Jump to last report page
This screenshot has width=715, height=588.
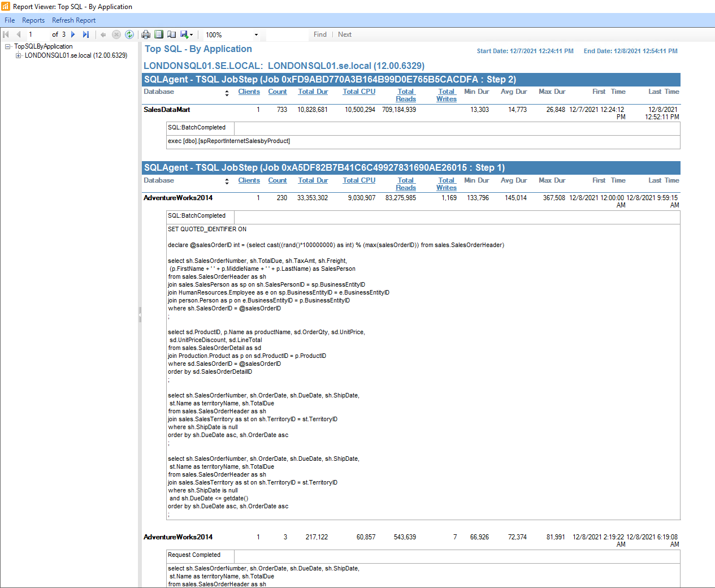pyautogui.click(x=86, y=34)
